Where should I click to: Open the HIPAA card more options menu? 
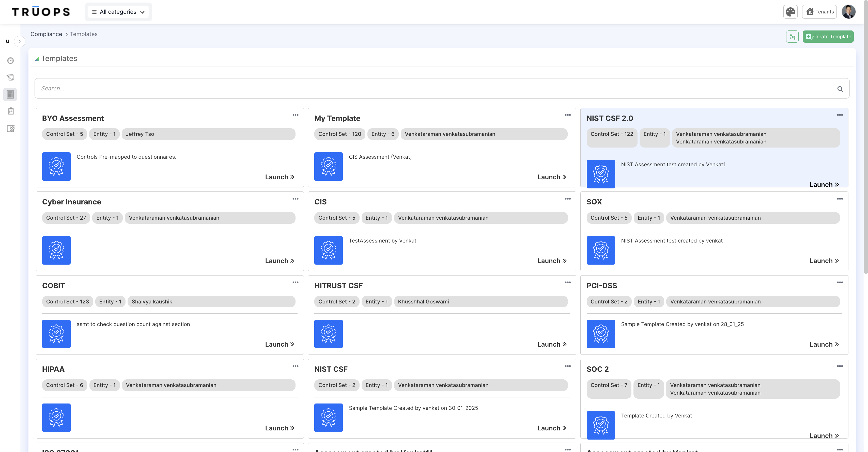point(296,366)
